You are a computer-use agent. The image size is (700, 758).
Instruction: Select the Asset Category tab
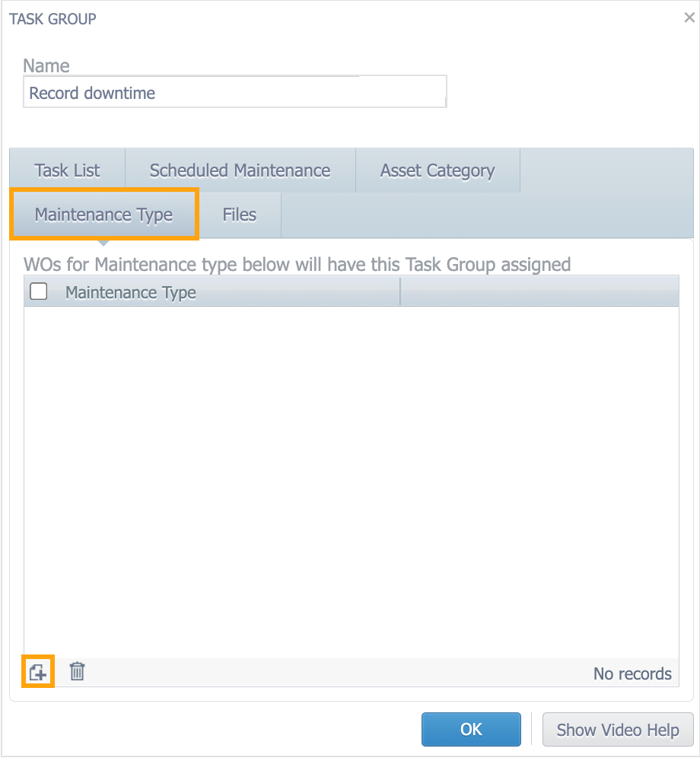tap(437, 170)
